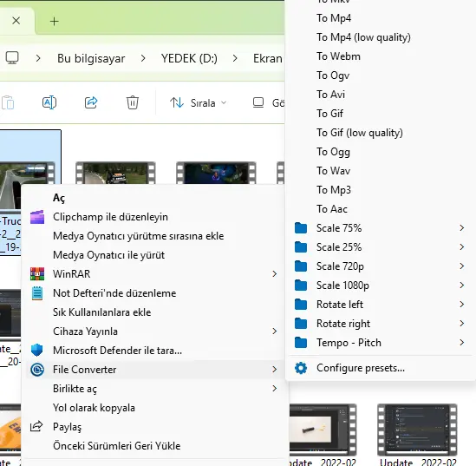The image size is (476, 466).
Task: Click the share icon in toolbar
Action: point(91,102)
